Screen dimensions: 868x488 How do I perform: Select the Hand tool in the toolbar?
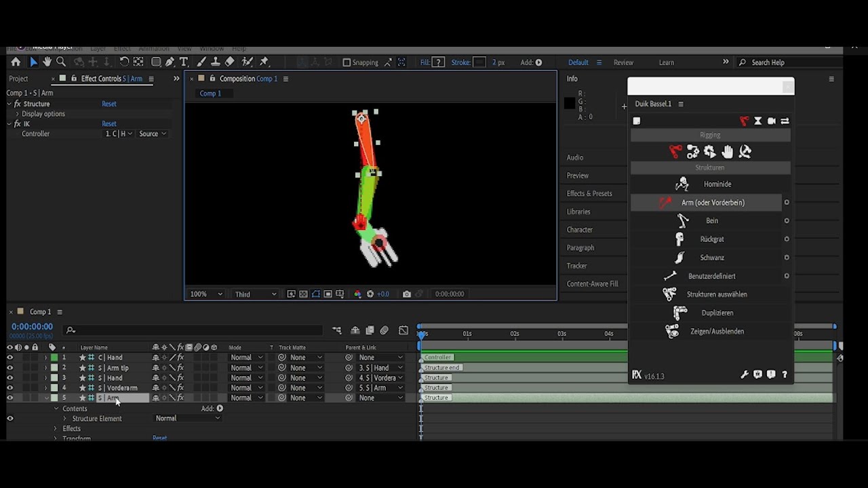[x=47, y=62]
